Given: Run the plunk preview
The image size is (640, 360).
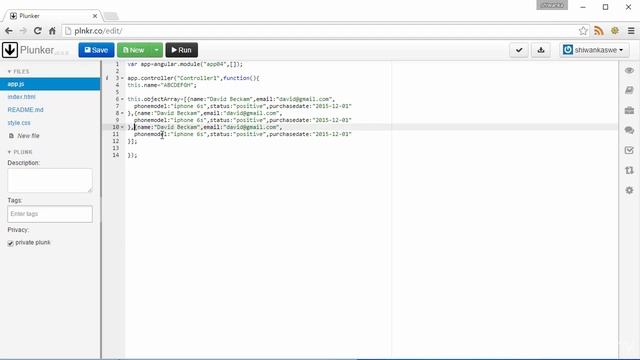Looking at the screenshot, I should click(x=182, y=50).
